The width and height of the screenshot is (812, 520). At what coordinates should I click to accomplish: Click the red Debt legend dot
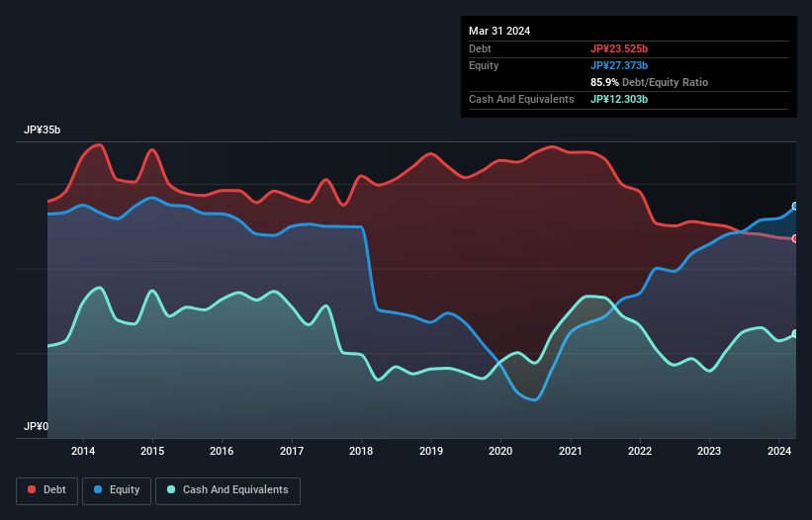pos(32,489)
